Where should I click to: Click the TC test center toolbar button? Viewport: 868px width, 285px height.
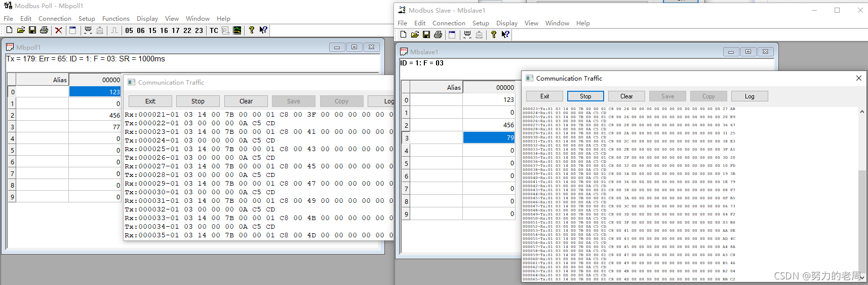tap(214, 30)
